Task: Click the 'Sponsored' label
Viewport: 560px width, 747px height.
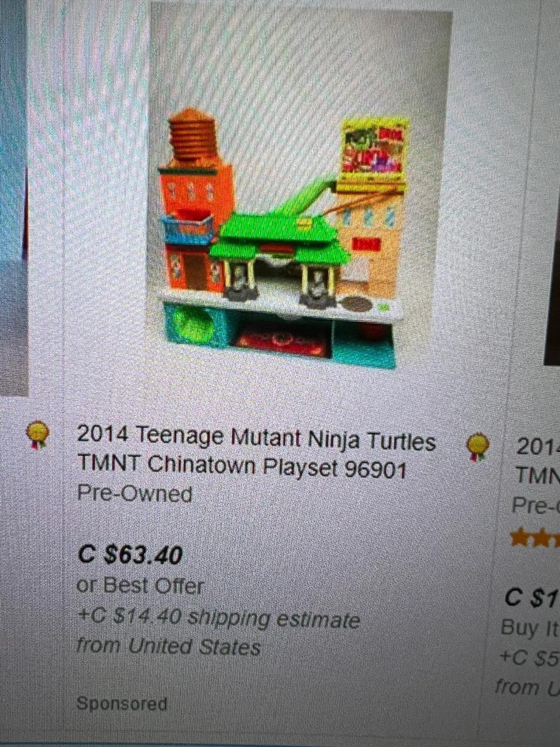Action: coord(122,703)
